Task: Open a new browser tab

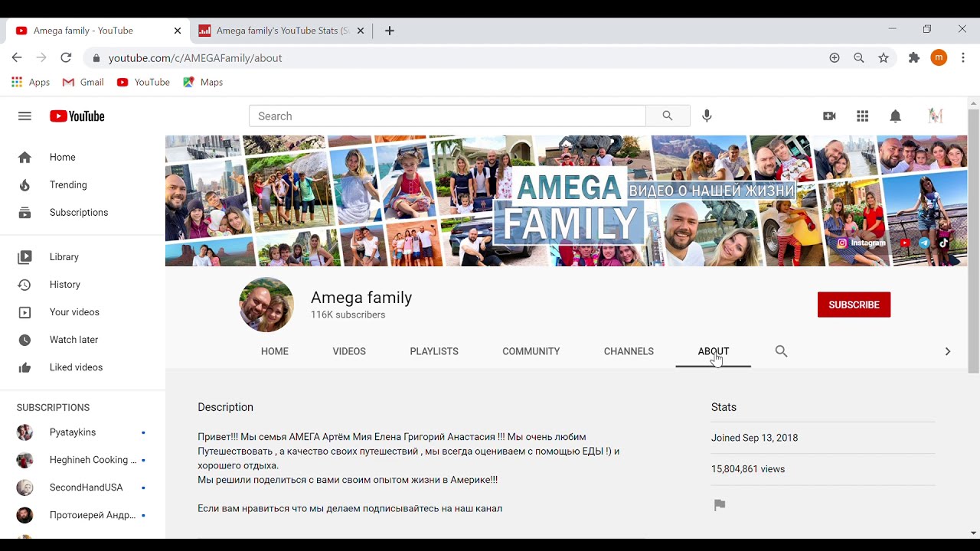Action: click(390, 31)
